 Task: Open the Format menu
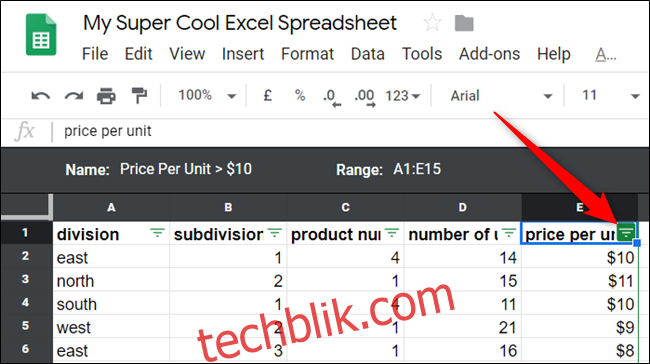307,54
